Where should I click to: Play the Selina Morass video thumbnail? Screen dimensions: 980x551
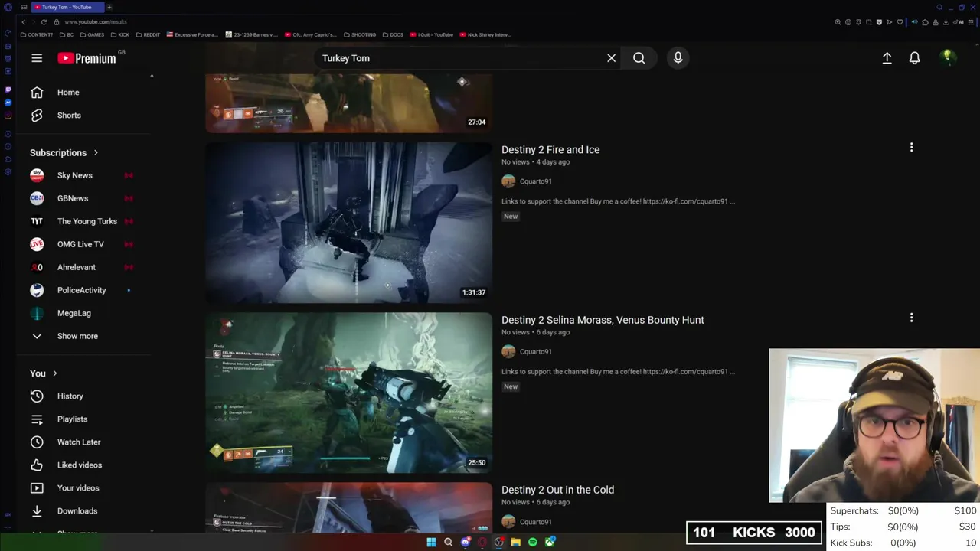348,393
